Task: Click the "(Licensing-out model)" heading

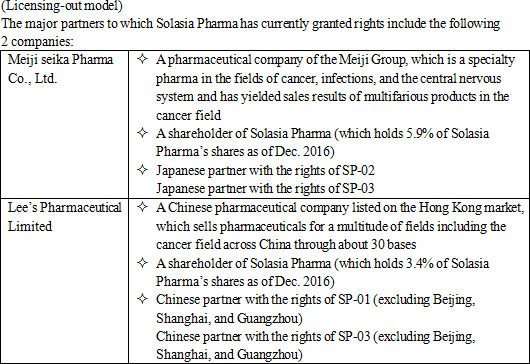Action: (62, 6)
